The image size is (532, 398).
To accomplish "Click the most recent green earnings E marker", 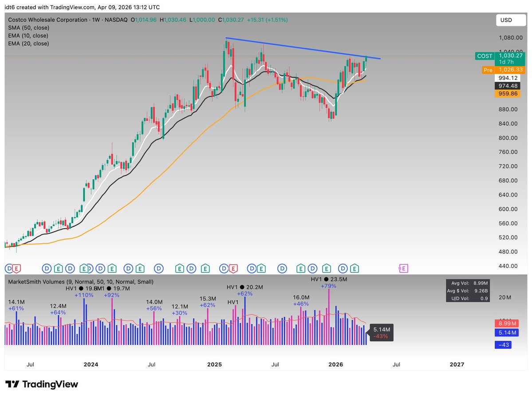I will pos(354,269).
